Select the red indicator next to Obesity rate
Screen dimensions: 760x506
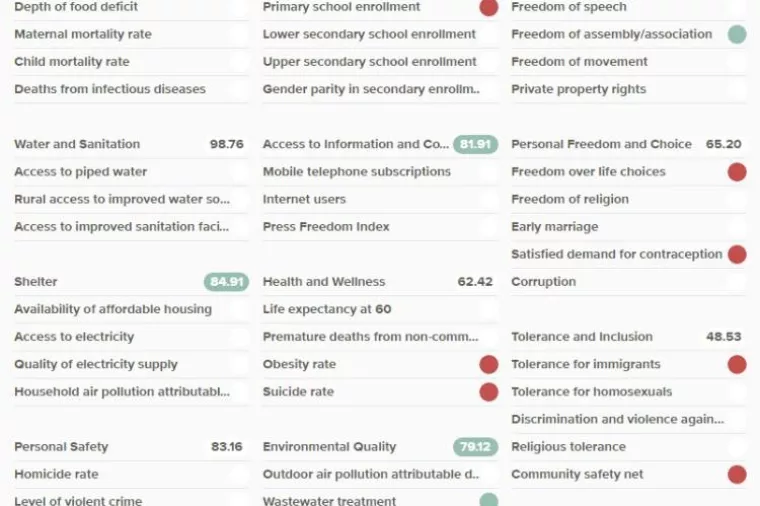[x=488, y=364]
